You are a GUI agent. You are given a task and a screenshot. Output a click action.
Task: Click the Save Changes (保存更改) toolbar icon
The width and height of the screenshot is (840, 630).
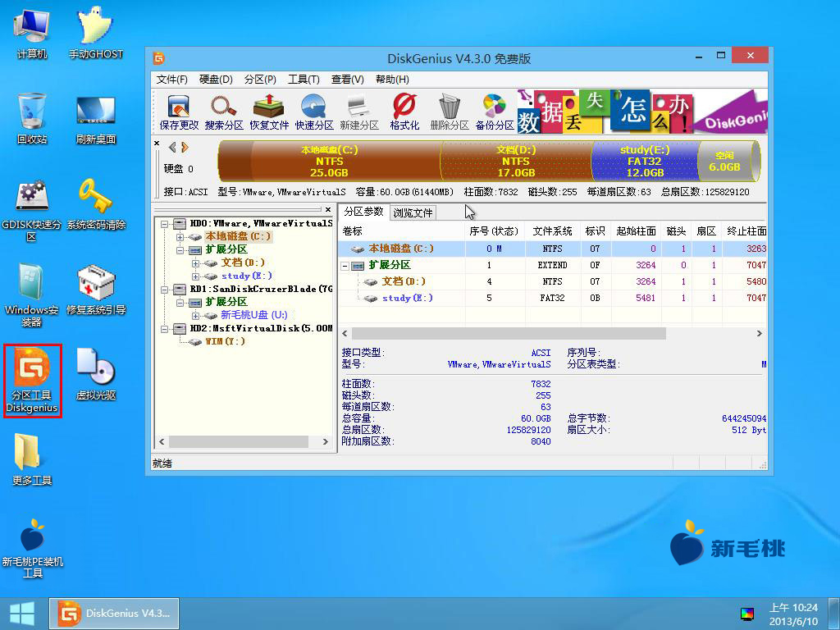click(179, 112)
